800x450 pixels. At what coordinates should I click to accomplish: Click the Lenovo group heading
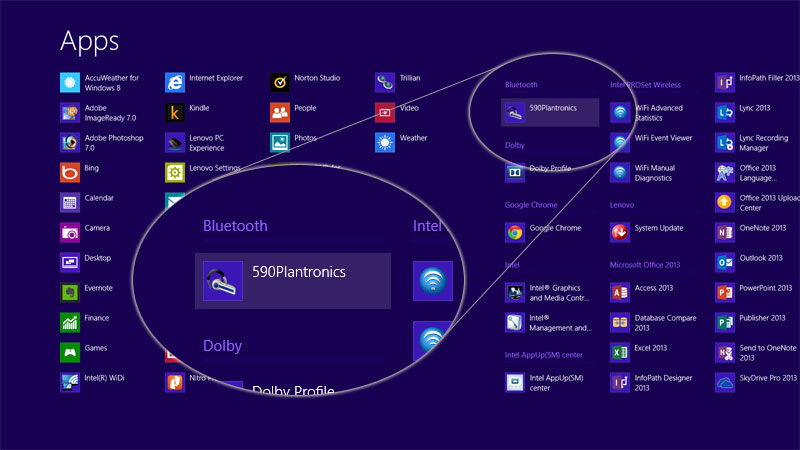pyautogui.click(x=622, y=205)
